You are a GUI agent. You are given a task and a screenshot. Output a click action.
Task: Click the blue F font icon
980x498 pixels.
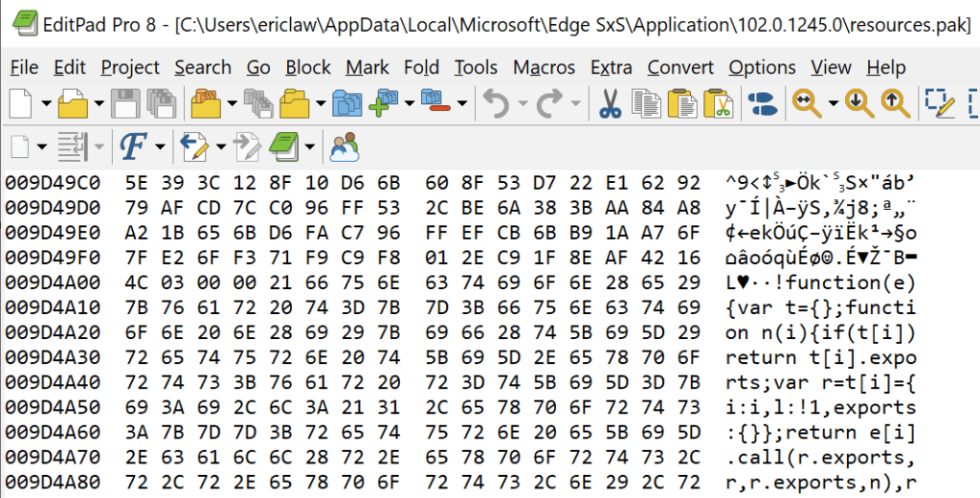click(x=132, y=147)
